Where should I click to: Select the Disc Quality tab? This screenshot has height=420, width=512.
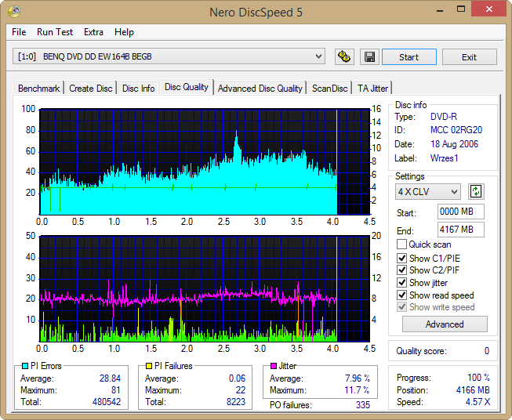tap(186, 87)
